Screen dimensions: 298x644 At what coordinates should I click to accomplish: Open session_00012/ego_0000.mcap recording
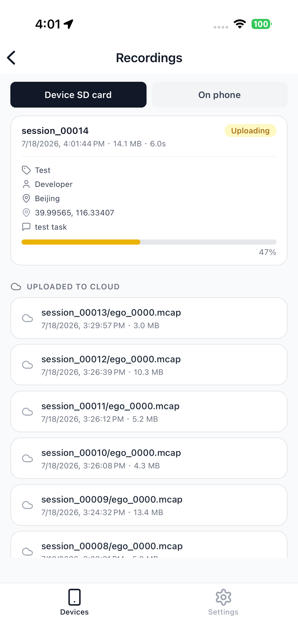[149, 365]
